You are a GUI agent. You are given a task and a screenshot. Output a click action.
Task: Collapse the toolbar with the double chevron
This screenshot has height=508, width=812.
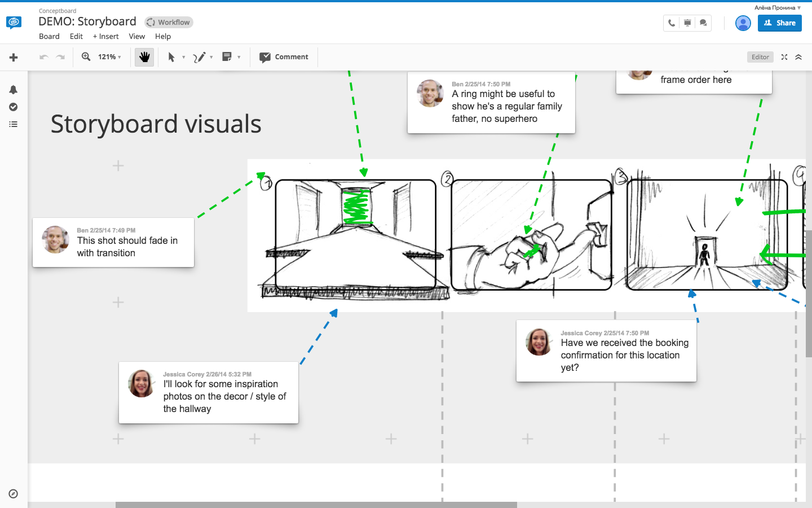pos(798,57)
